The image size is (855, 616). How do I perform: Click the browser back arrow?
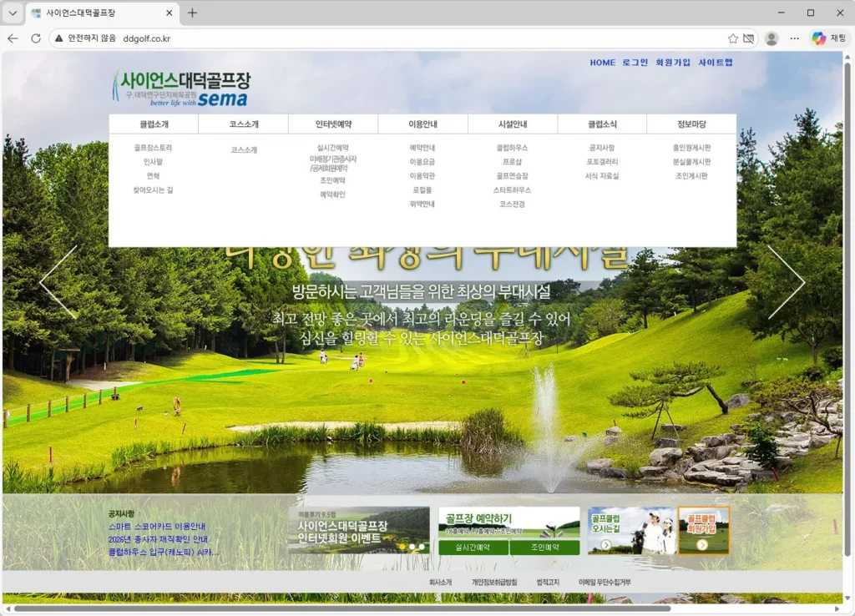pyautogui.click(x=13, y=38)
